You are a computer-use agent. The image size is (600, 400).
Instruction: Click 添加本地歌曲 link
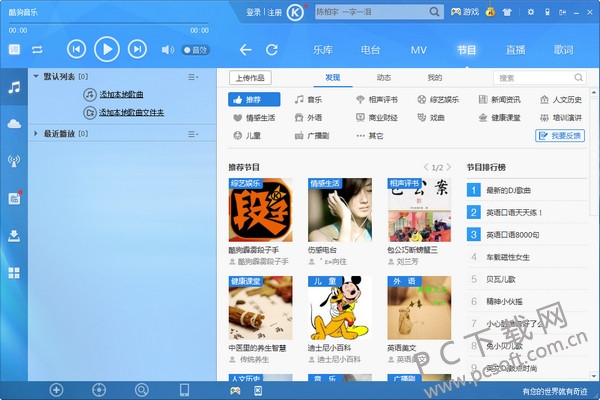(x=121, y=94)
